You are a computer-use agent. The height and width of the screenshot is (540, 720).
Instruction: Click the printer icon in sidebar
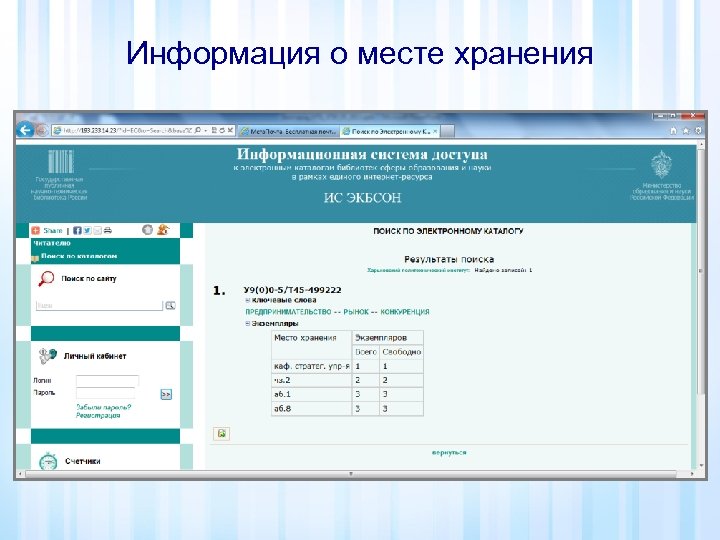pos(107,231)
